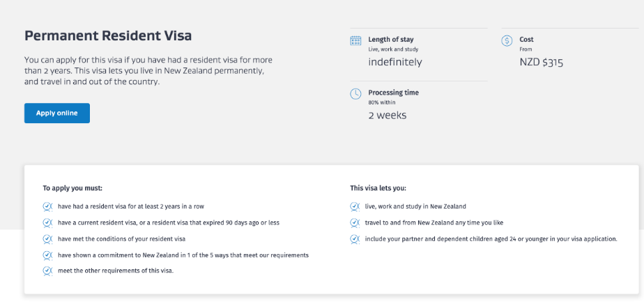Viewport: 644px width, 302px height.
Task: Click the Apply online button
Action: pos(57,113)
